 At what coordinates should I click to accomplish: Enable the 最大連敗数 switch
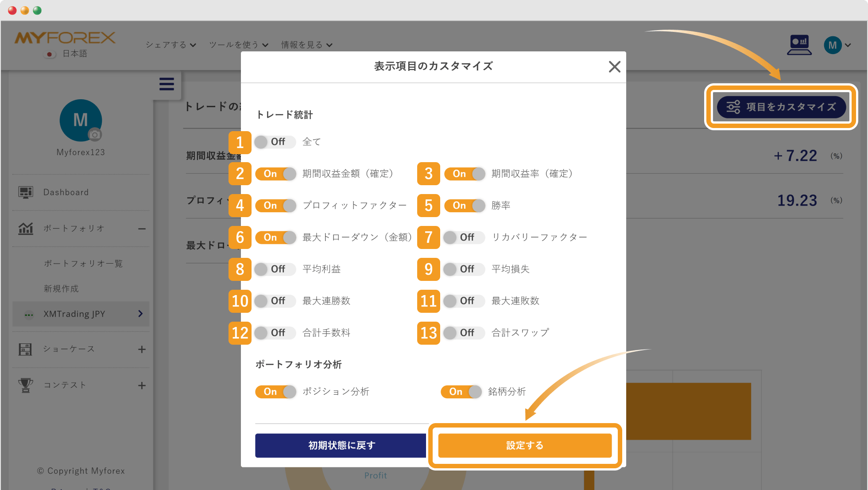pyautogui.click(x=464, y=301)
